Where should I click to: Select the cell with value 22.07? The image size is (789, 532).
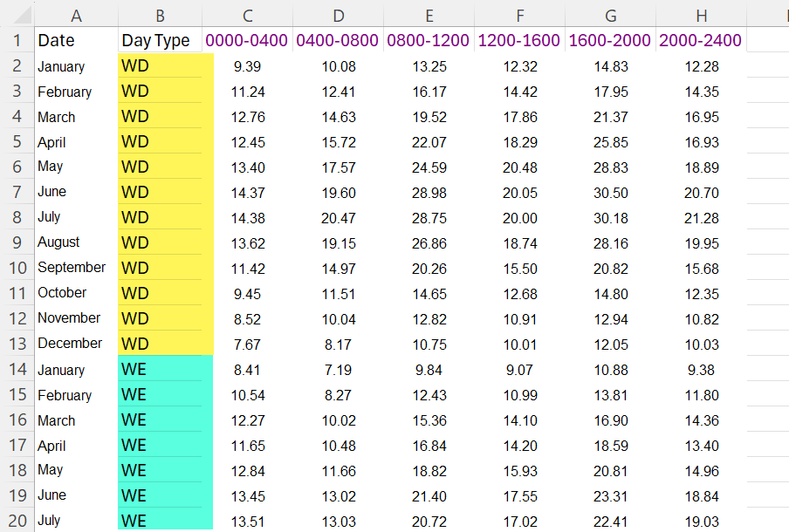coord(429,142)
